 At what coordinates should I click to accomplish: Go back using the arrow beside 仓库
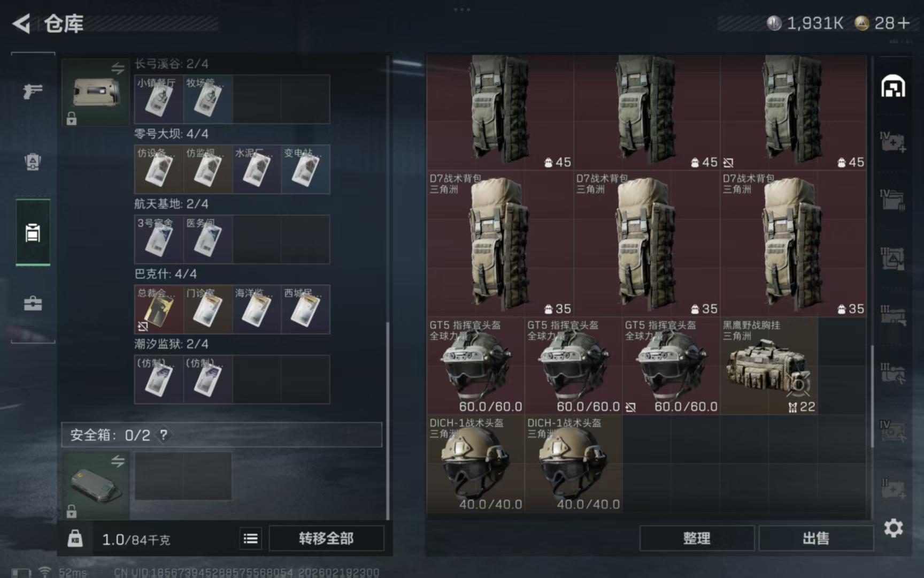coord(21,24)
